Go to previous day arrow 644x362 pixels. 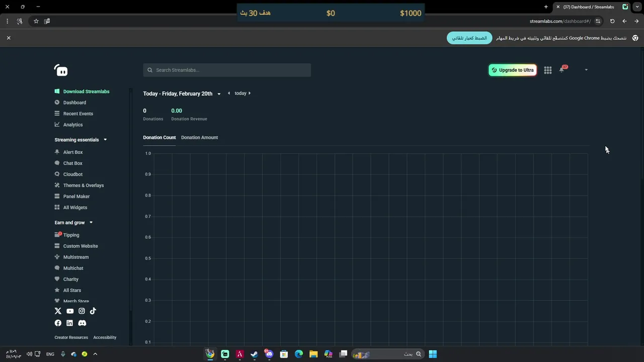[x=229, y=93]
